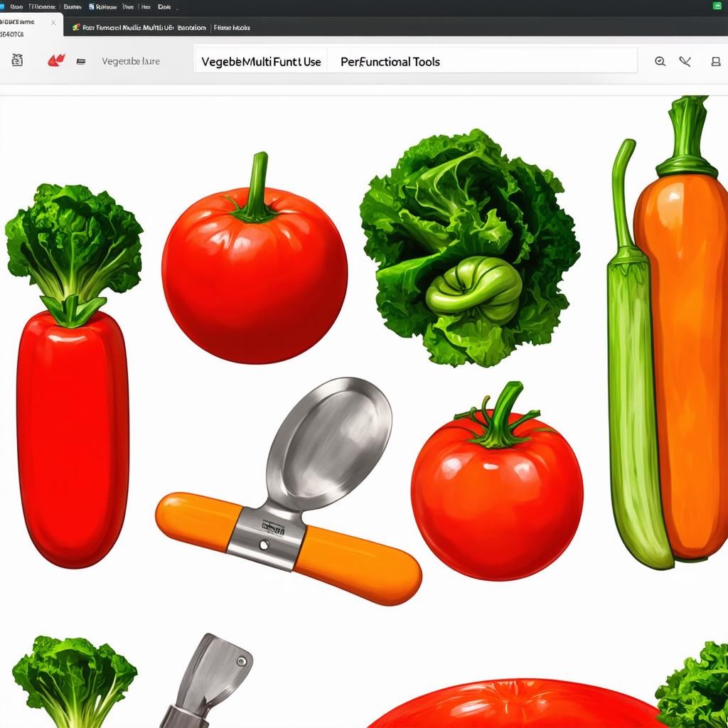This screenshot has height=728, width=728.
Task: Click the green icon in top-right corner
Action: pos(717,6)
